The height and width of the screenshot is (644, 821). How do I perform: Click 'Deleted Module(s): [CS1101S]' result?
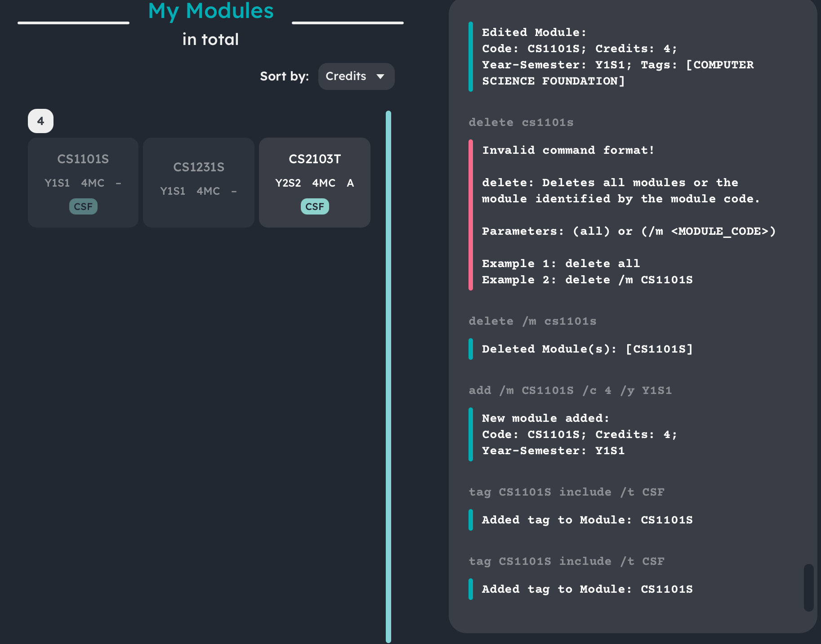(587, 349)
